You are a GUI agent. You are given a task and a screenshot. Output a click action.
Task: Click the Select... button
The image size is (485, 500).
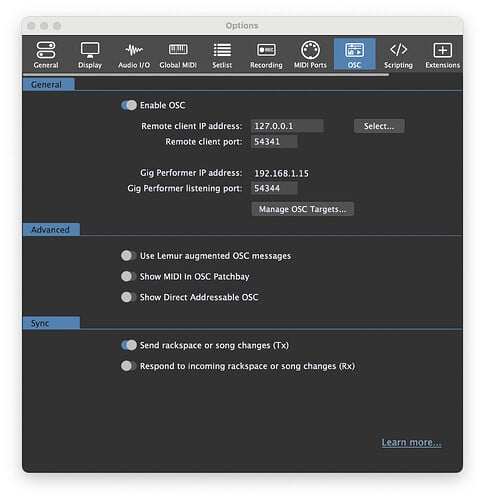pos(379,126)
